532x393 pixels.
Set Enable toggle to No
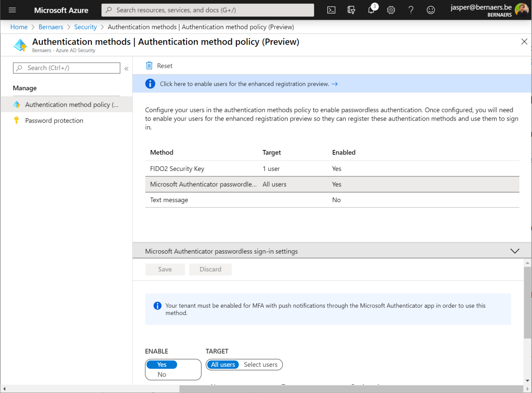[162, 374]
